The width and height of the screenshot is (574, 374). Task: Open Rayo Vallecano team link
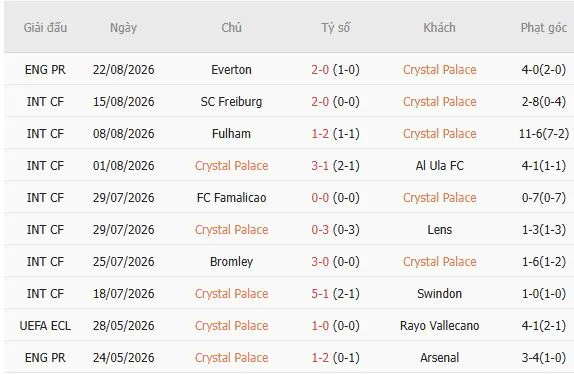[439, 326]
